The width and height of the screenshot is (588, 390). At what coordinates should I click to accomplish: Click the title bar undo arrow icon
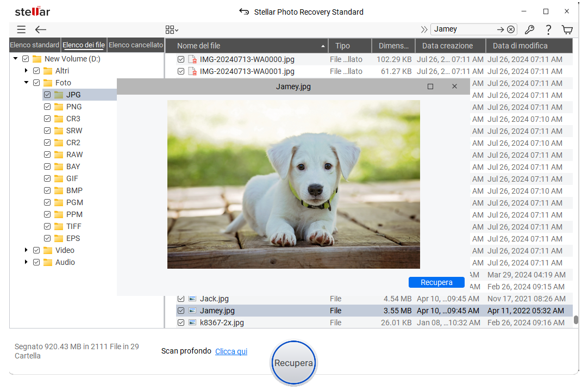244,11
